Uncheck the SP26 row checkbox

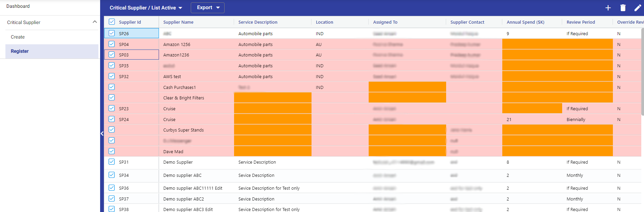point(112,33)
